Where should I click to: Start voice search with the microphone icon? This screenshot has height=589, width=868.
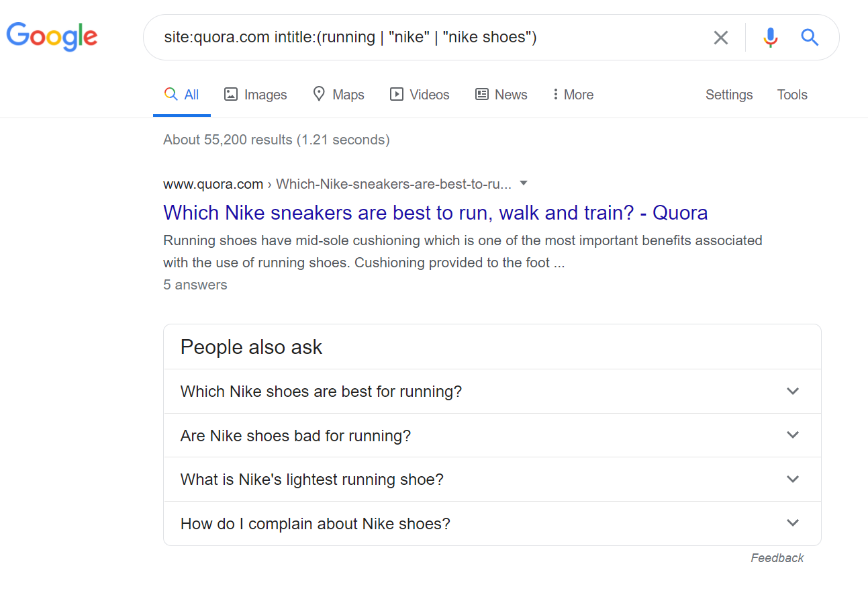[x=771, y=38]
